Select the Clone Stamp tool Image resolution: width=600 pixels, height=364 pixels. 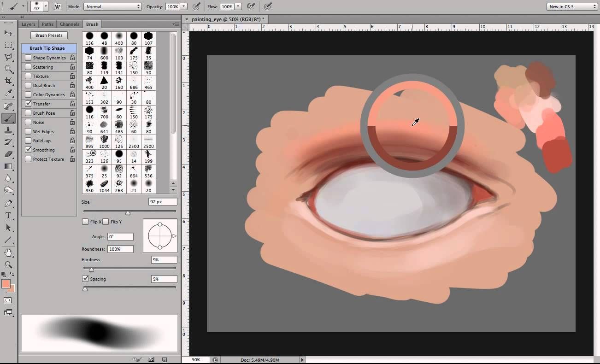(8, 130)
